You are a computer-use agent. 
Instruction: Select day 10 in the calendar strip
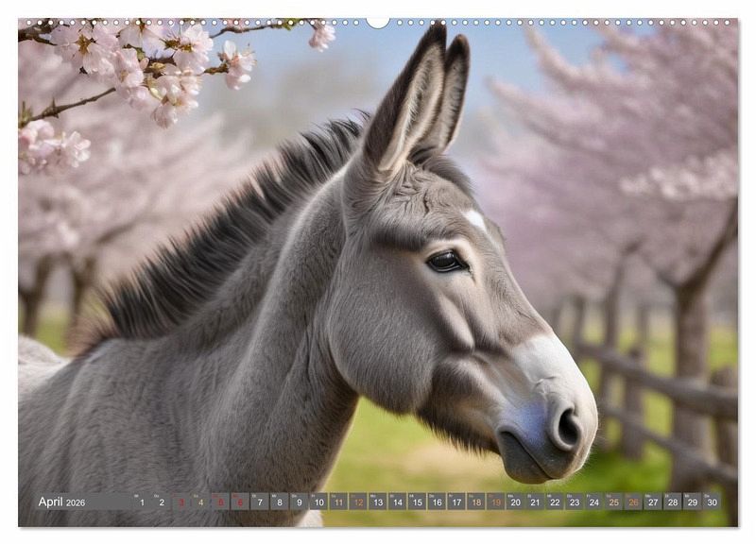pos(319,502)
